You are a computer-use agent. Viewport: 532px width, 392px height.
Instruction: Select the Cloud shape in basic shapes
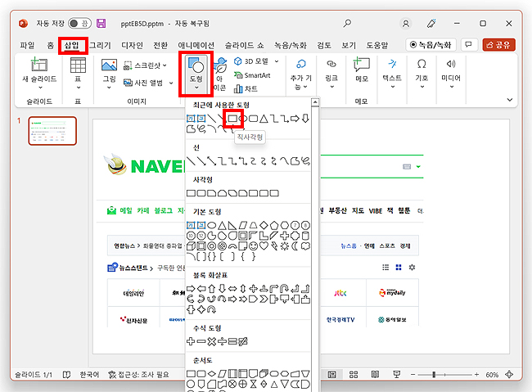(x=305, y=246)
